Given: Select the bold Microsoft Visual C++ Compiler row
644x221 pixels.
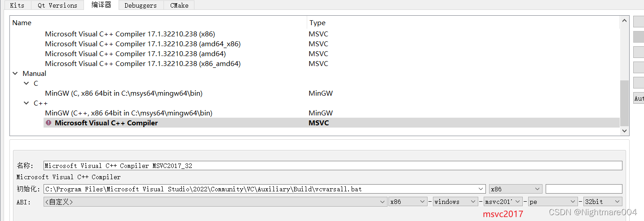Looking at the screenshot, I should 331,123.
